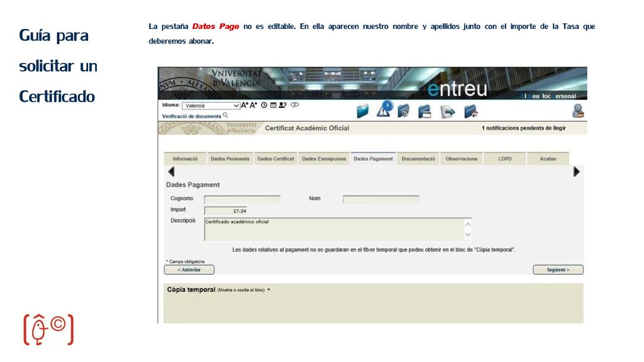Viewport: 644px width, 362px height.
Task: Click the second A+ font size icon
Action: tap(253, 105)
